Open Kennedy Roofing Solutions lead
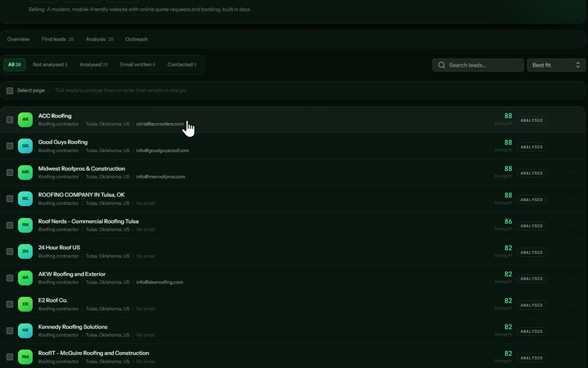The height and width of the screenshot is (368, 588). pos(73,327)
